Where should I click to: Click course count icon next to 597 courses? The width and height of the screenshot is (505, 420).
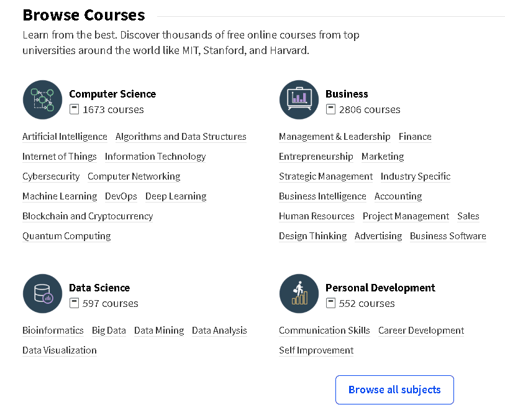click(x=75, y=303)
